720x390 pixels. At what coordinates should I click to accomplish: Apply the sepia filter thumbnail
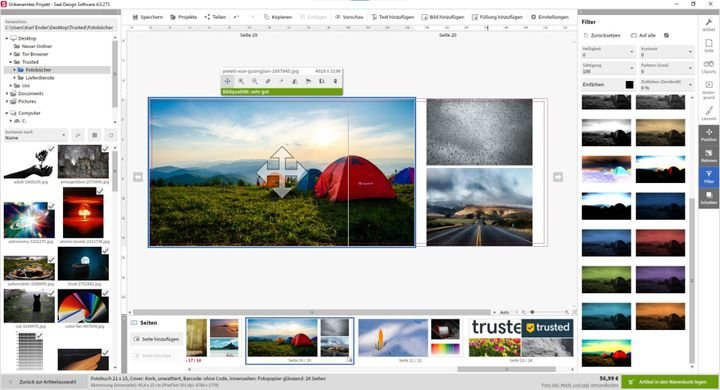pyautogui.click(x=660, y=132)
